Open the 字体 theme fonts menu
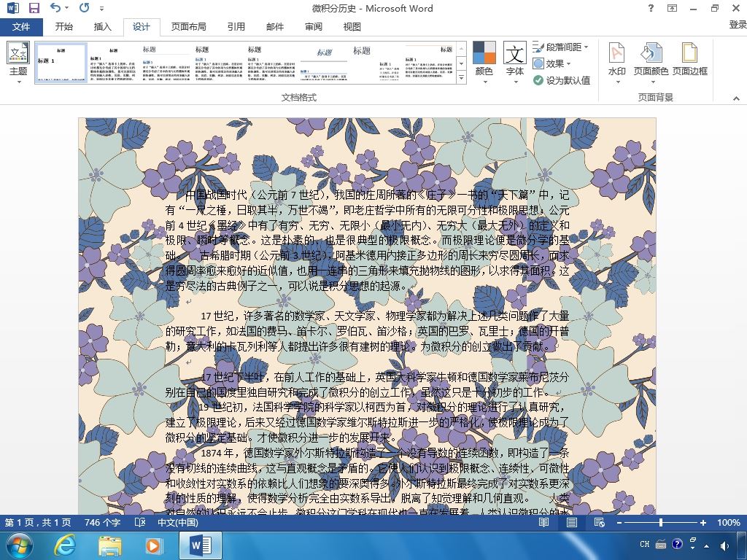The image size is (747, 560). click(x=515, y=63)
